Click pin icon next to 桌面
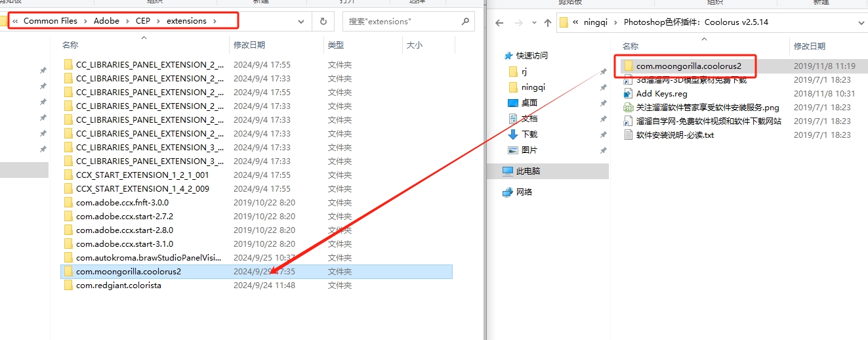This screenshot has height=340, width=868. coord(603,103)
